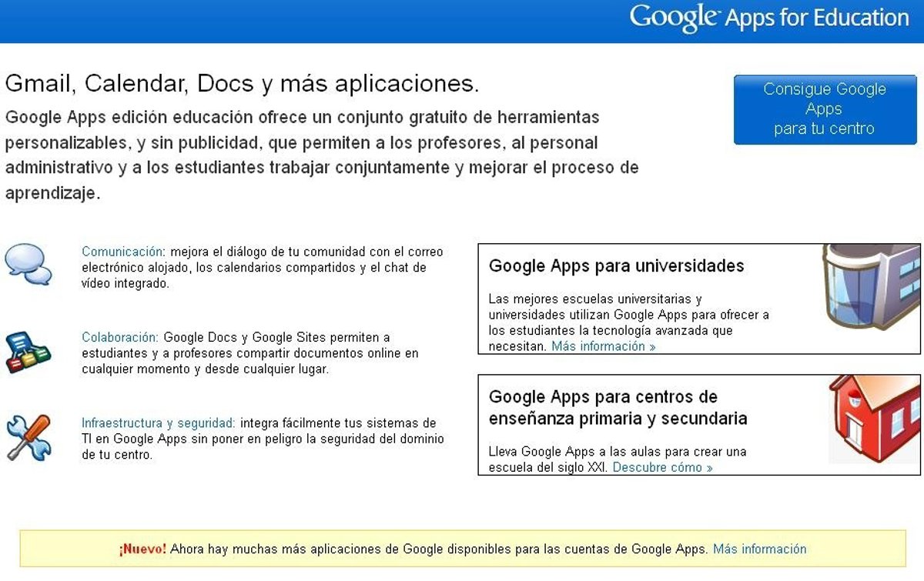Image resolution: width=924 pixels, height=581 pixels.
Task: Click heading for centros de enseñanza primaria y secundaria
Action: pos(618,408)
